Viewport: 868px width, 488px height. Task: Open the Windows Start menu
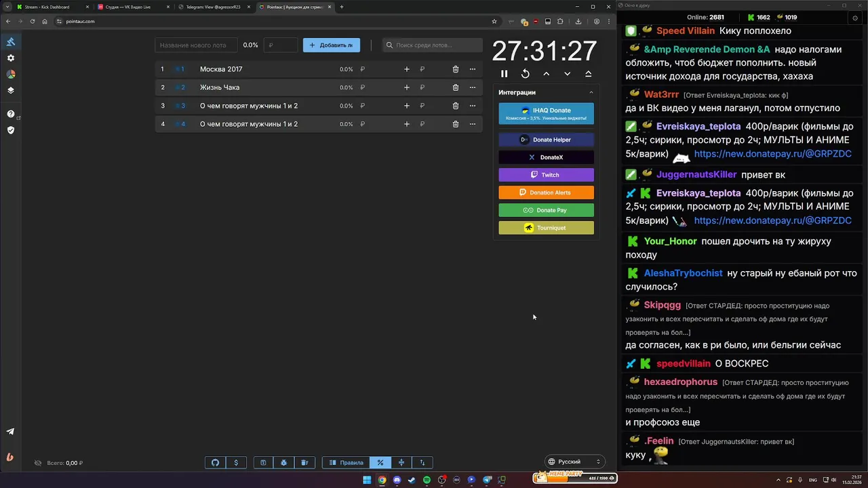(367, 480)
